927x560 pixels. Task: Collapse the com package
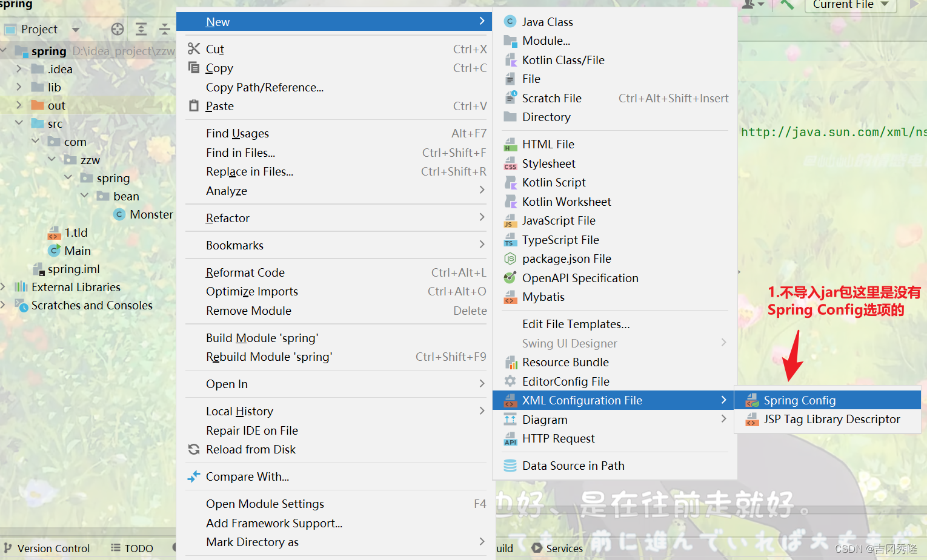tap(35, 141)
